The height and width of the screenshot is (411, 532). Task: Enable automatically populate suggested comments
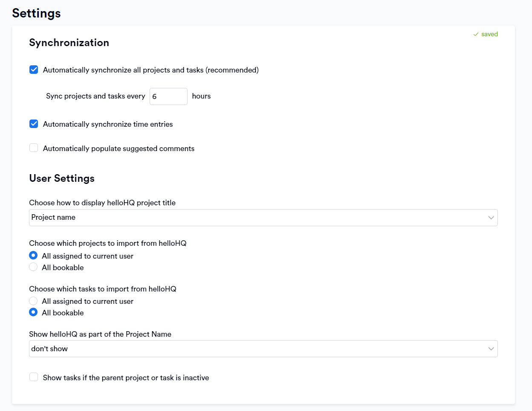(x=34, y=148)
